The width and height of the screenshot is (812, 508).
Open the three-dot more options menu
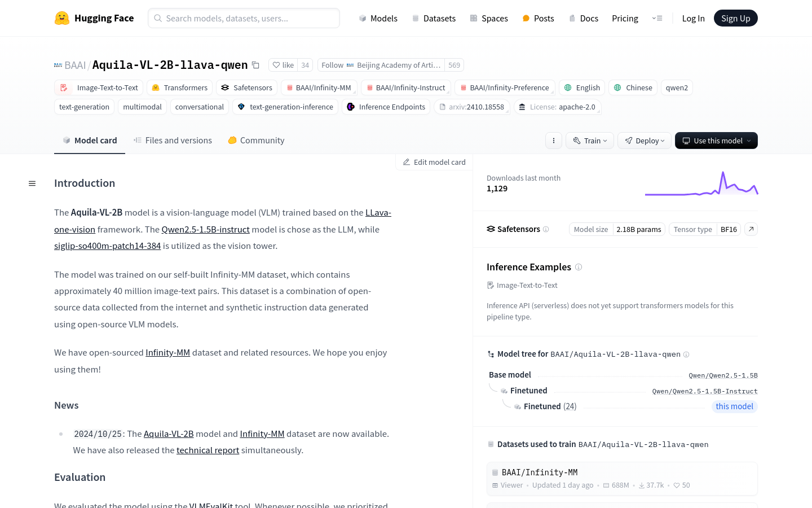coord(554,141)
